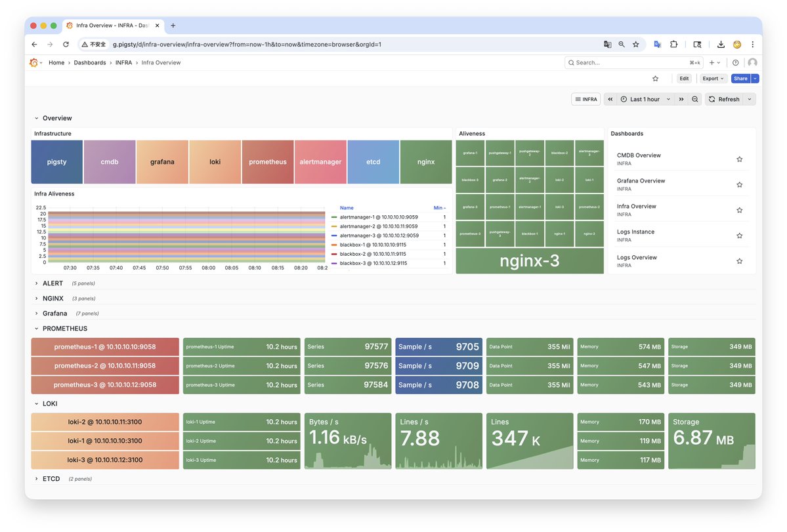Image resolution: width=787 pixels, height=532 pixels.
Task: Star the Grafana Overview dashboard
Action: (x=739, y=185)
